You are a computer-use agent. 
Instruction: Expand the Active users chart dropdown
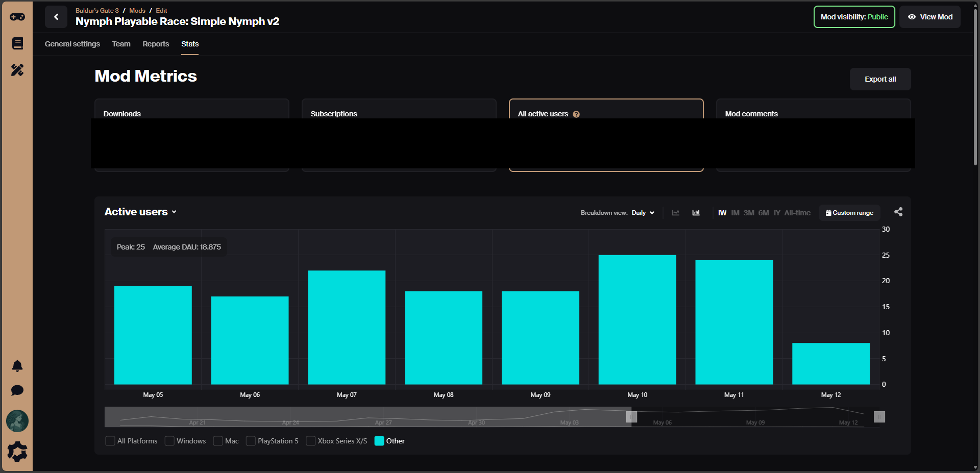point(141,212)
